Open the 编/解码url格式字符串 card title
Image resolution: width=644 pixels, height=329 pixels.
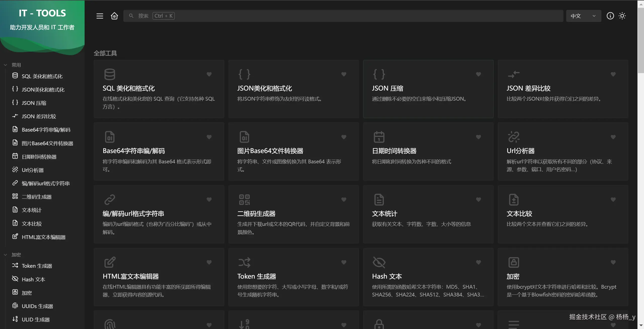(133, 214)
